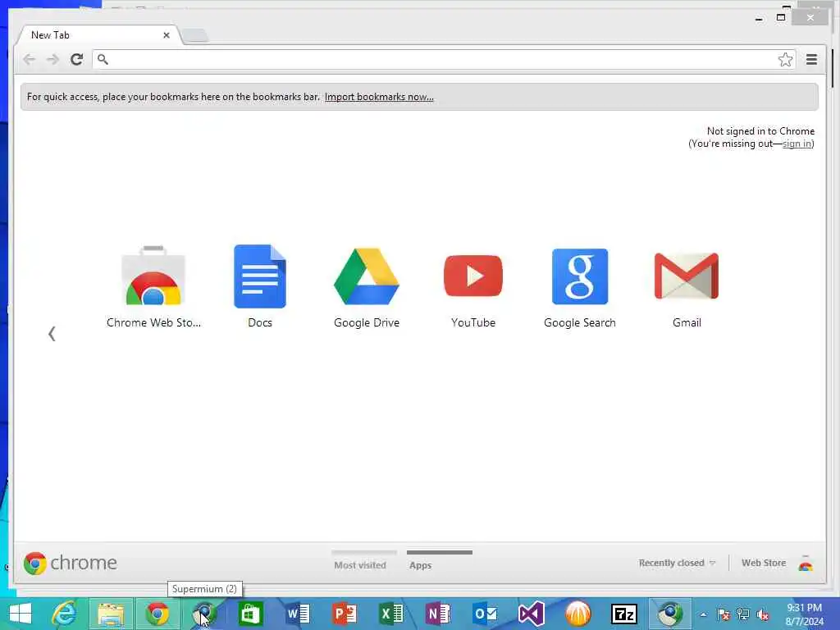Viewport: 840px width, 630px height.
Task: Switch to the active Chromium window in the taskbar
Action: click(x=669, y=614)
